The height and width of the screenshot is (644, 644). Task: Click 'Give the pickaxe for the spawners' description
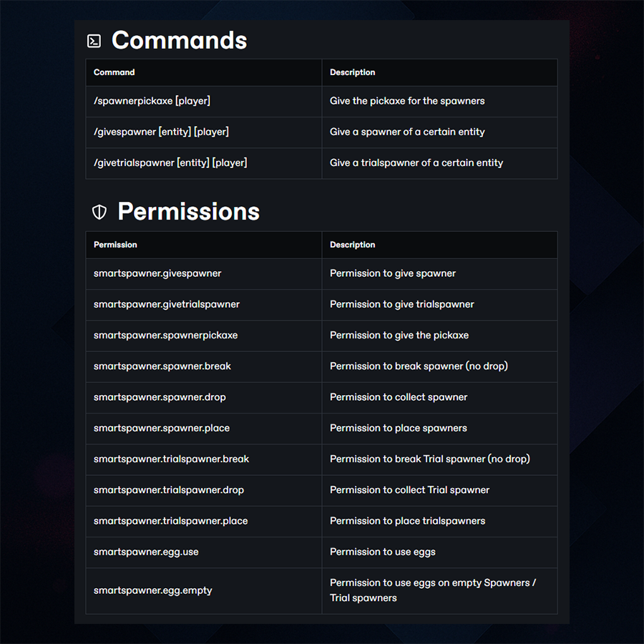[x=407, y=101]
